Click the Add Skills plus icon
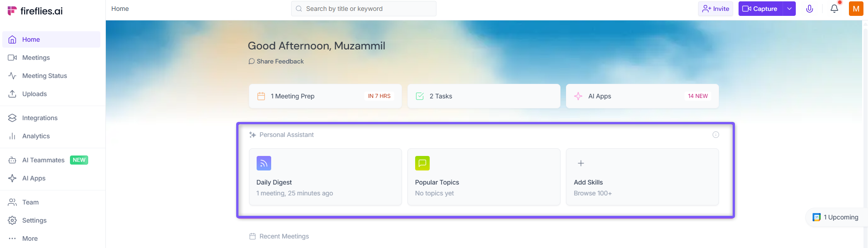 click(580, 163)
